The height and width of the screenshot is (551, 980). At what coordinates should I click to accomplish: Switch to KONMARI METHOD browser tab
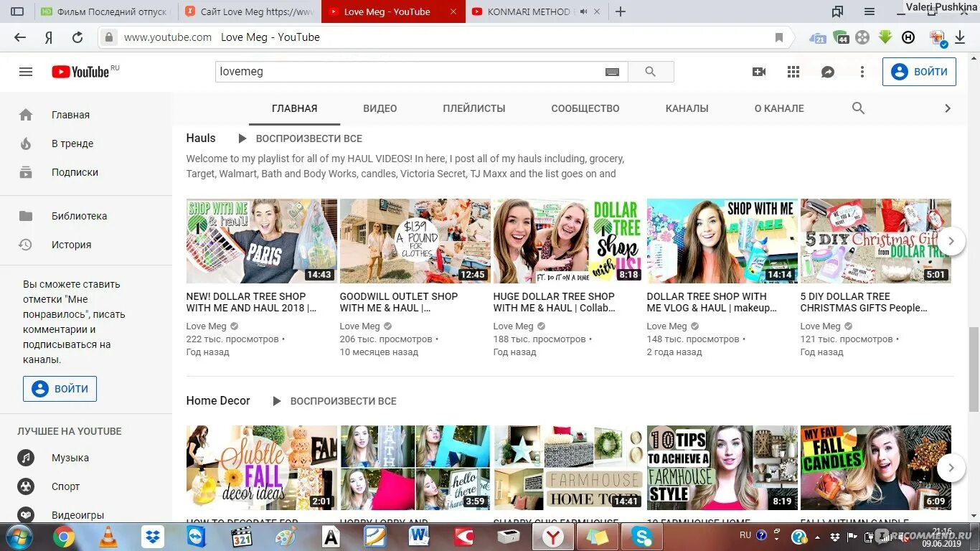click(x=535, y=11)
